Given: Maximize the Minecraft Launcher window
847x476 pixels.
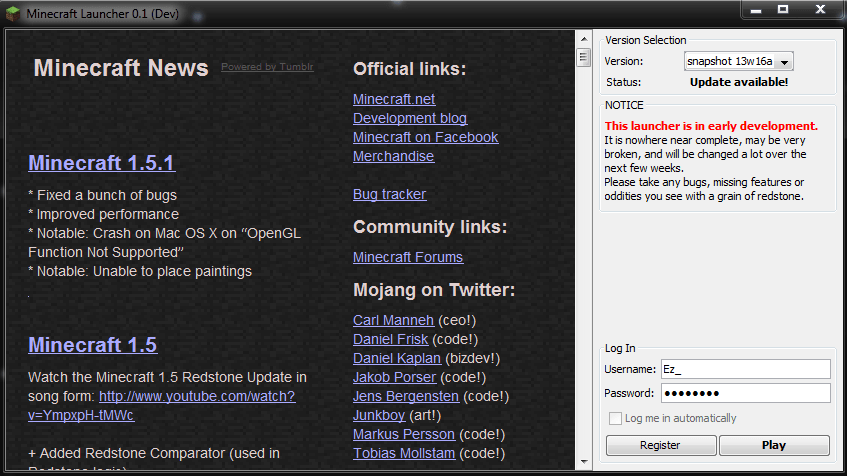Looking at the screenshot, I should pos(783,10).
